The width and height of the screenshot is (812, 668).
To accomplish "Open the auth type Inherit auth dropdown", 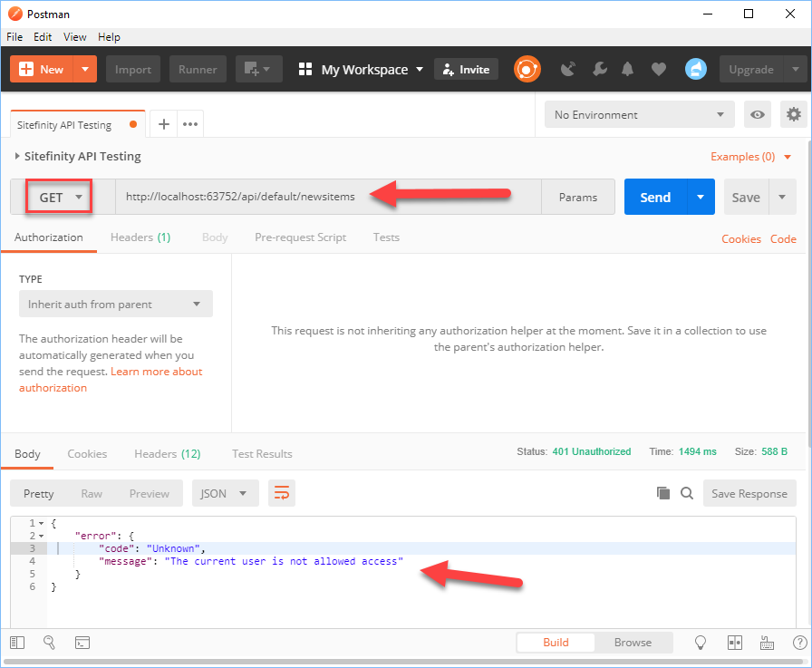I will tap(116, 304).
